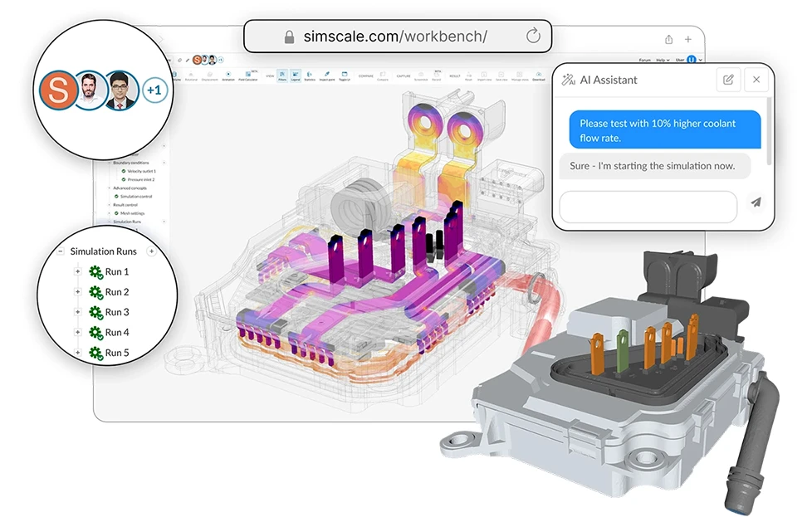Click the Forum link in header
The width and height of the screenshot is (812, 517).
644,61
